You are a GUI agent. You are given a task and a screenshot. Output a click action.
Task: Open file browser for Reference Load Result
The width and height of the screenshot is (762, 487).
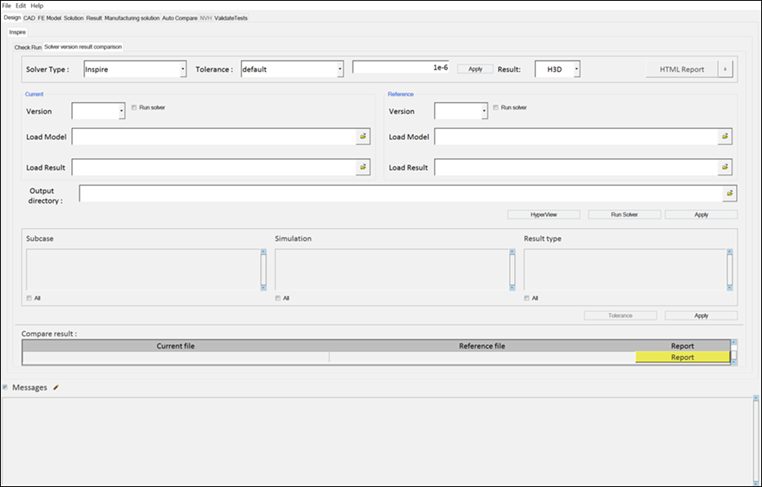tap(724, 167)
